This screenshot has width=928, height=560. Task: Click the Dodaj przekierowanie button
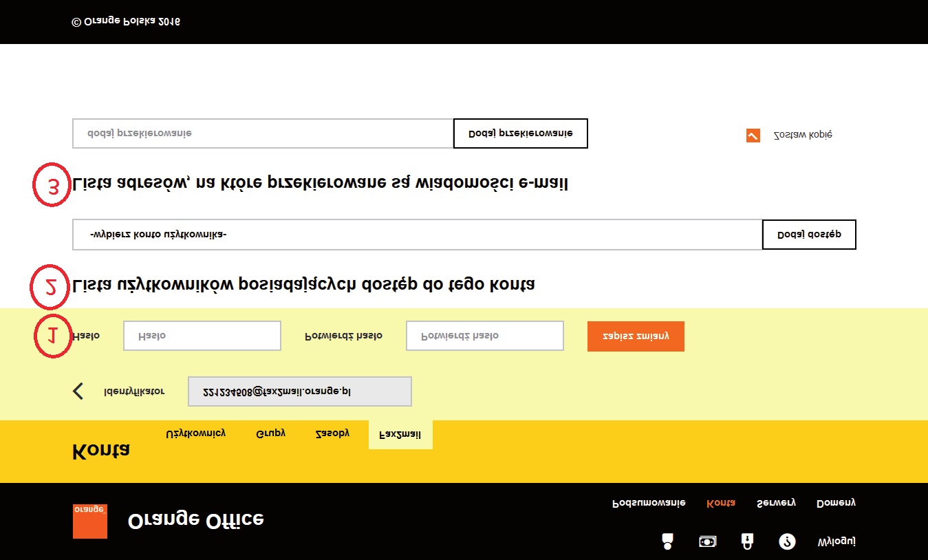tap(520, 133)
